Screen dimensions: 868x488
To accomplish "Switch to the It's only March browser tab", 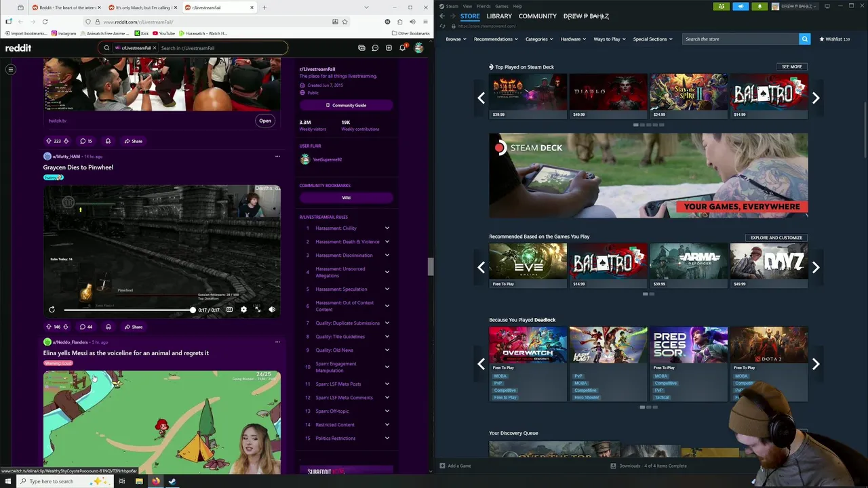I will point(142,7).
